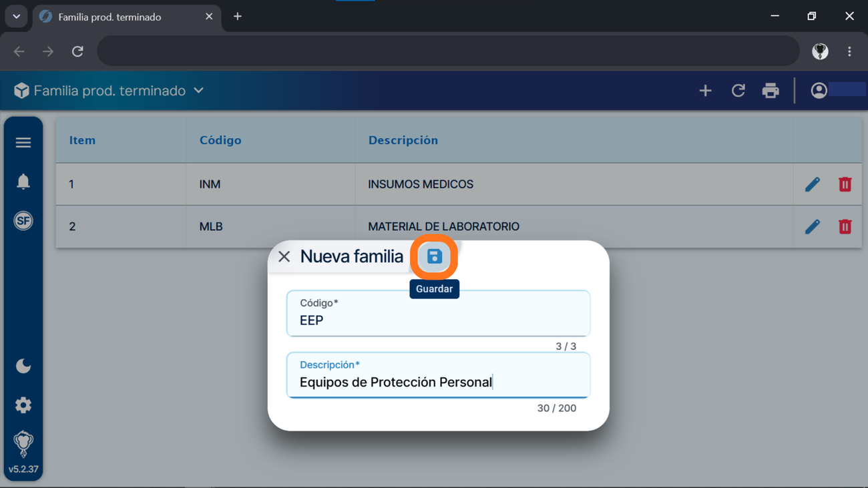This screenshot has width=868, height=488.
Task: Focus the Descripción input field
Action: click(x=439, y=375)
